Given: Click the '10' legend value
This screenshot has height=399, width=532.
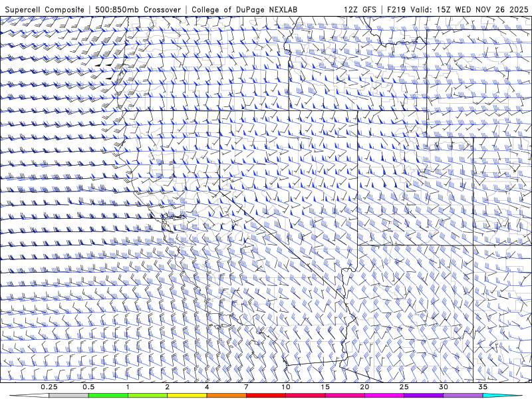Looking at the screenshot, I should click(286, 387).
